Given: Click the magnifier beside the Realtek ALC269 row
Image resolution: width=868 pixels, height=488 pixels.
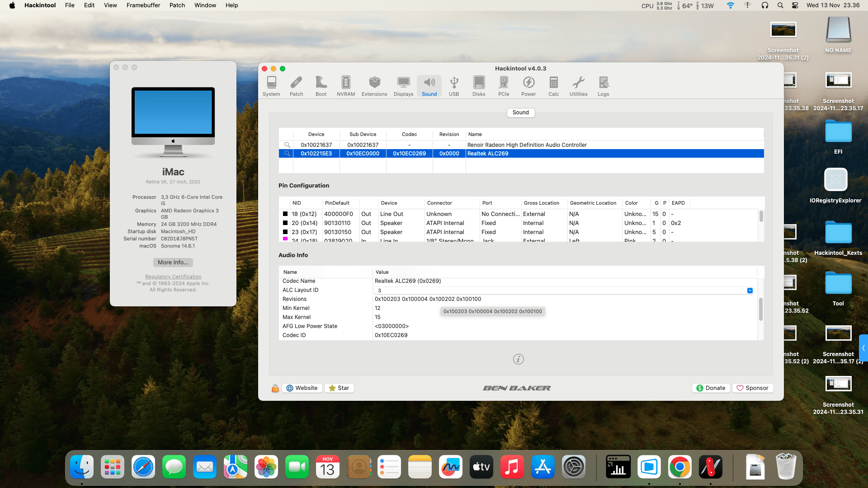Looking at the screenshot, I should point(287,154).
